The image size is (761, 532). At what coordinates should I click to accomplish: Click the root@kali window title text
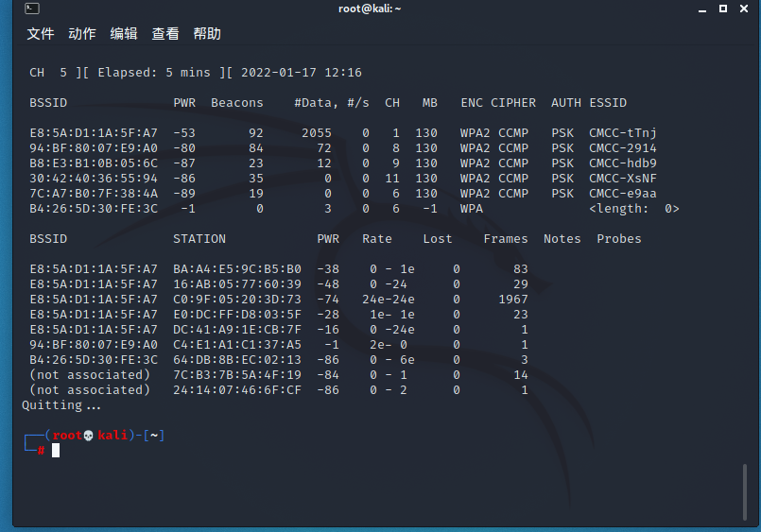(370, 9)
